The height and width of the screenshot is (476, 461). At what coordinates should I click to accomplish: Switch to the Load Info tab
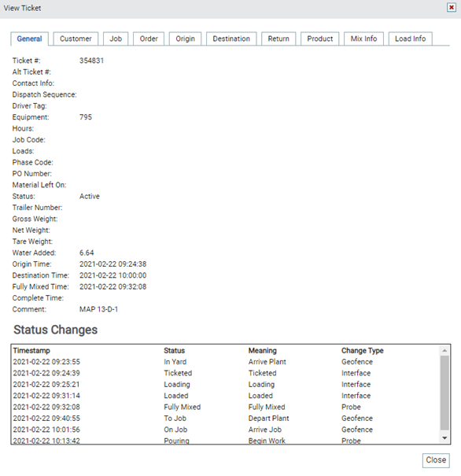pyautogui.click(x=411, y=39)
